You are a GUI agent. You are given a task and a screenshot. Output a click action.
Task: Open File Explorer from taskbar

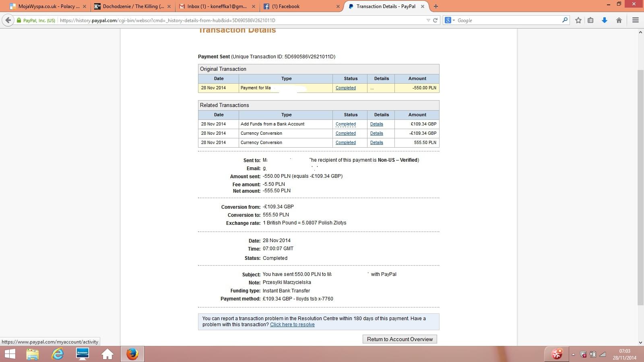click(33, 354)
